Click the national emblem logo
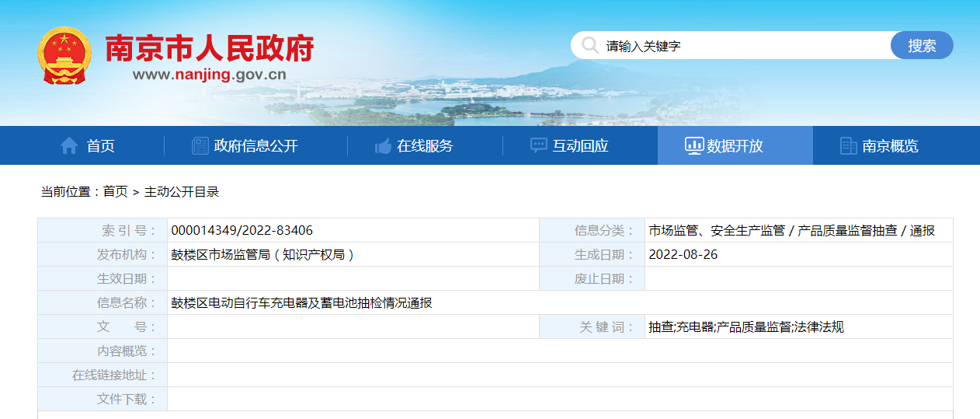The width and height of the screenshot is (980, 419). point(64,56)
